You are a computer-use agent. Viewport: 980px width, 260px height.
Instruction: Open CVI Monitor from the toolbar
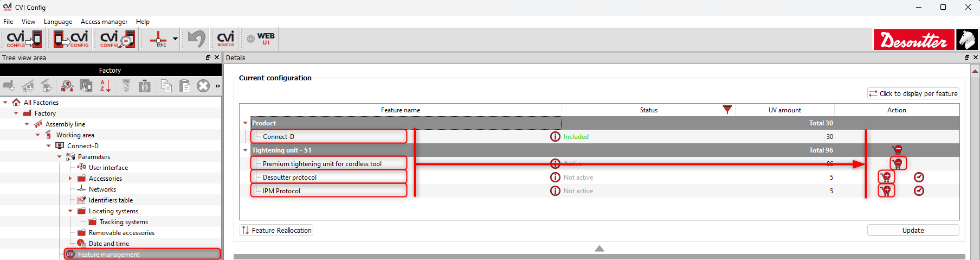tap(225, 39)
